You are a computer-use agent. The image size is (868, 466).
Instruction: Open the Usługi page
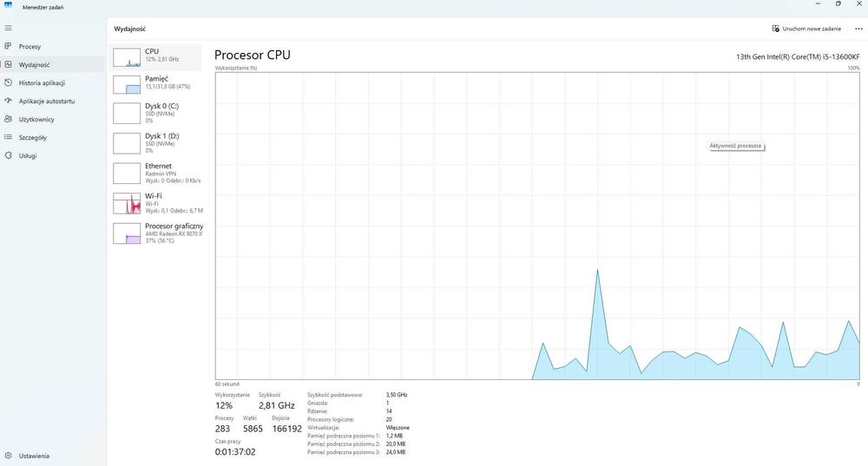coord(28,156)
